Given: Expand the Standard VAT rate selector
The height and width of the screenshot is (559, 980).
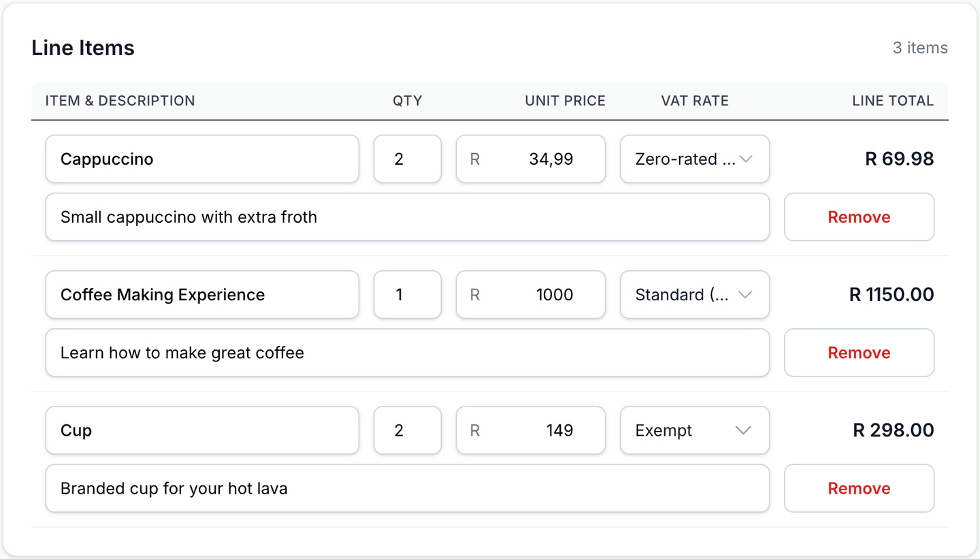Looking at the screenshot, I should (693, 294).
